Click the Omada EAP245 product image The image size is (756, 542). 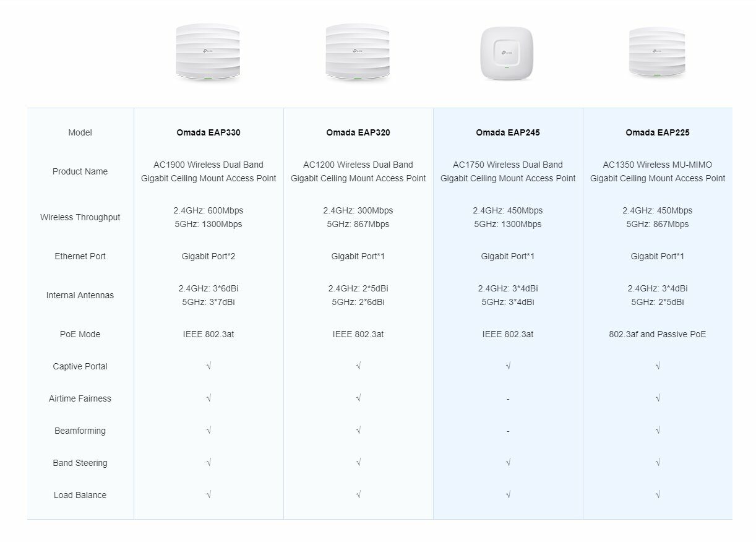coord(507,54)
